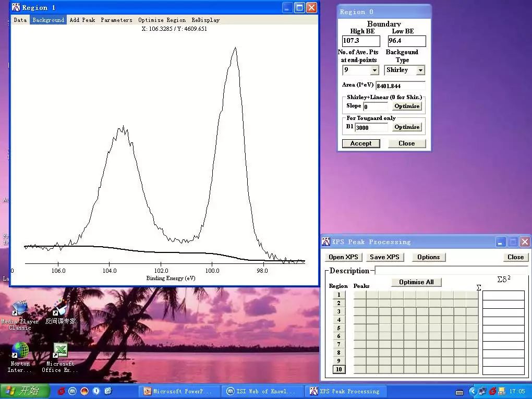
Task: Click the orange round quick launch icon
Action: [84, 391]
